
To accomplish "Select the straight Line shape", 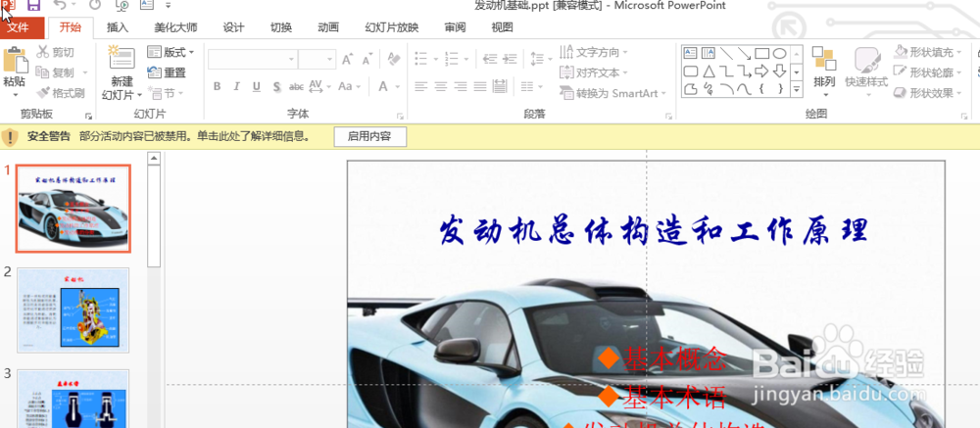I will (726, 53).
